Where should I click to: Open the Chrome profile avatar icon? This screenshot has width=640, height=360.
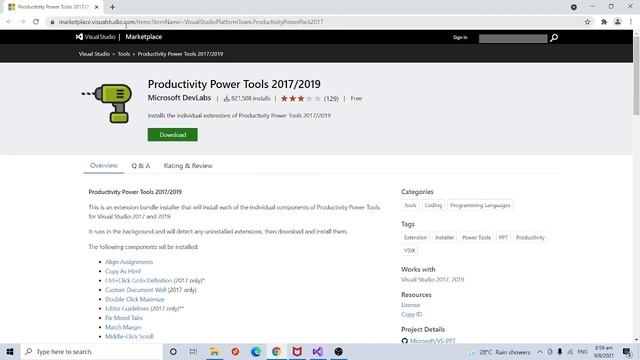click(x=618, y=22)
